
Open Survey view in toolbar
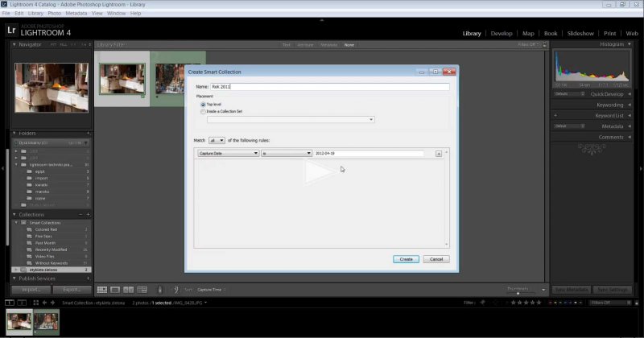(x=141, y=290)
